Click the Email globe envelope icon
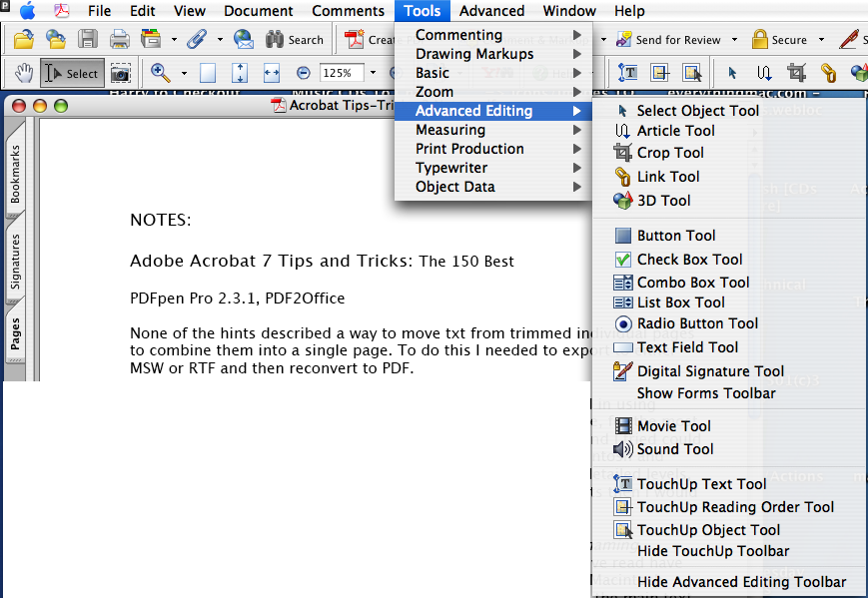The height and width of the screenshot is (598, 868). (243, 40)
